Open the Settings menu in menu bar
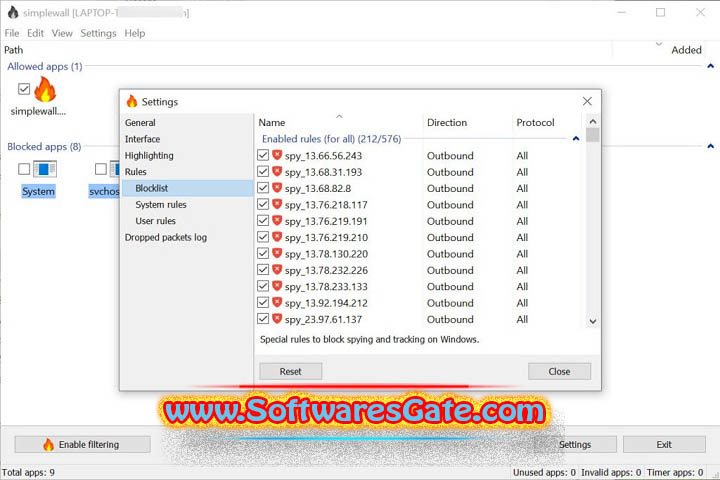The height and width of the screenshot is (480, 720). pyautogui.click(x=98, y=33)
